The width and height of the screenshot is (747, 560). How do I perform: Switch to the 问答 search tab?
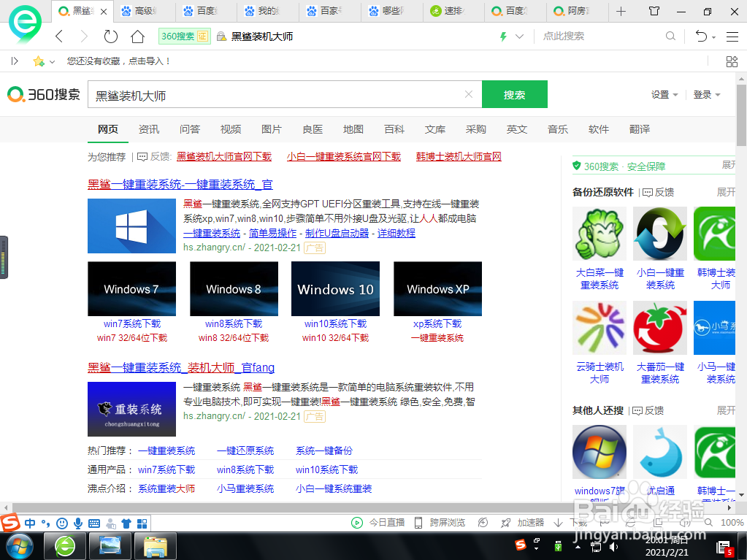point(190,129)
